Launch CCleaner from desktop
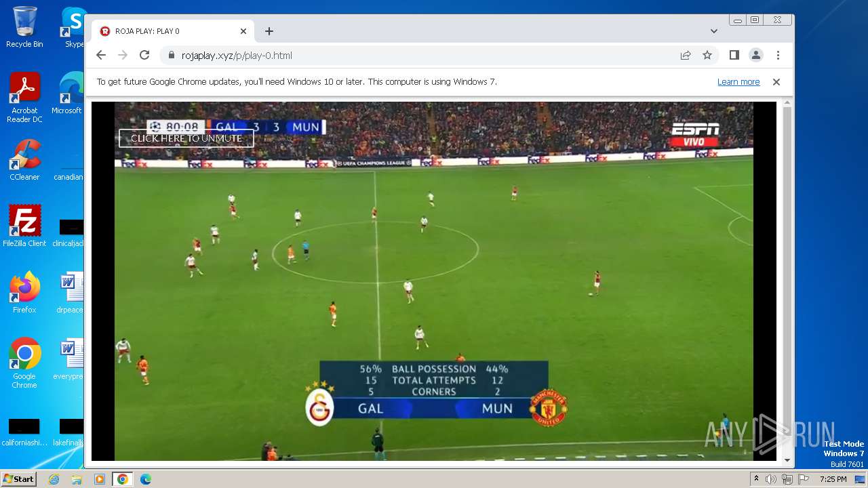The height and width of the screenshot is (488, 868). 24,160
